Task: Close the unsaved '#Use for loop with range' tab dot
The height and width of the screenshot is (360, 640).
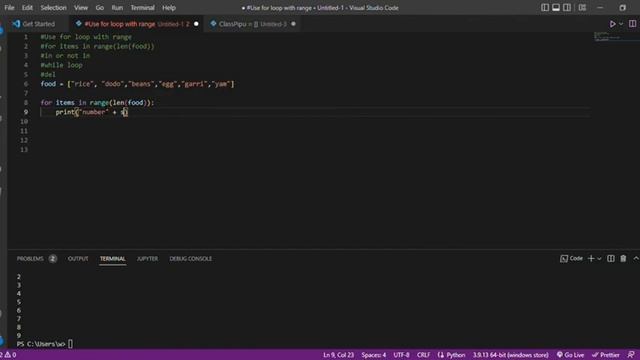Action: coord(196,24)
